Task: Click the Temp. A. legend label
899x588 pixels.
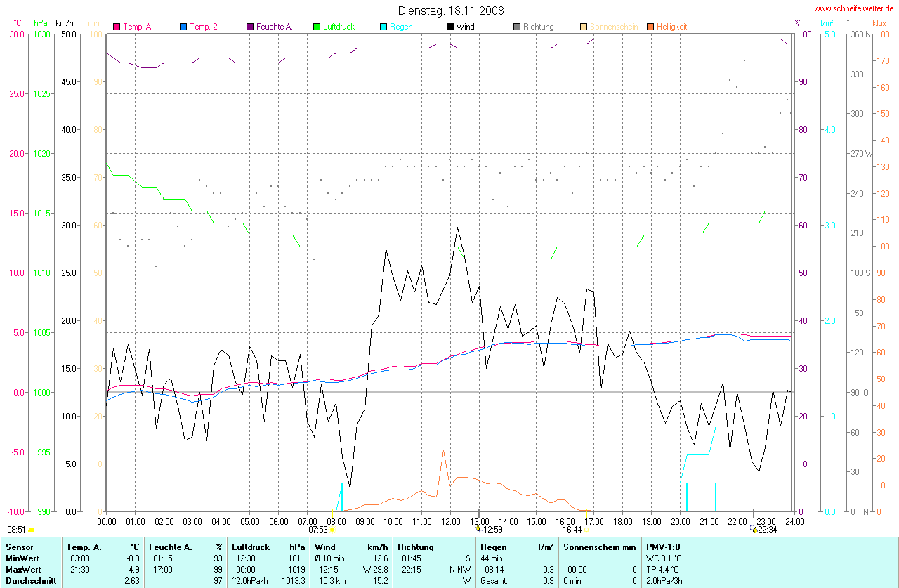Action: pyautogui.click(x=138, y=27)
